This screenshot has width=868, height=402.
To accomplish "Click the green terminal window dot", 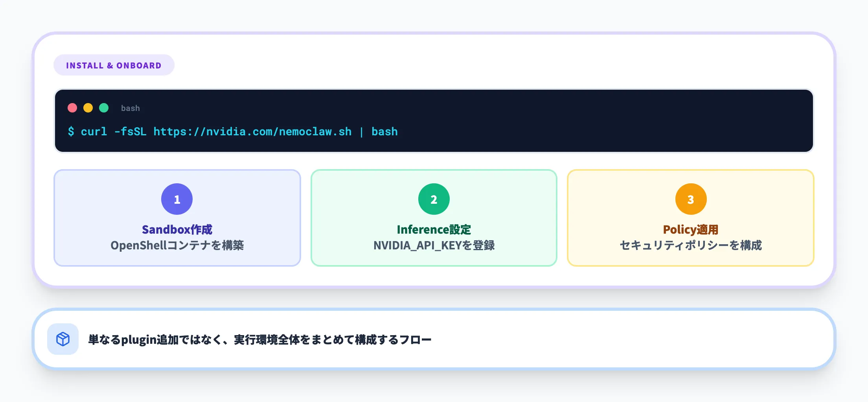I will (x=104, y=108).
